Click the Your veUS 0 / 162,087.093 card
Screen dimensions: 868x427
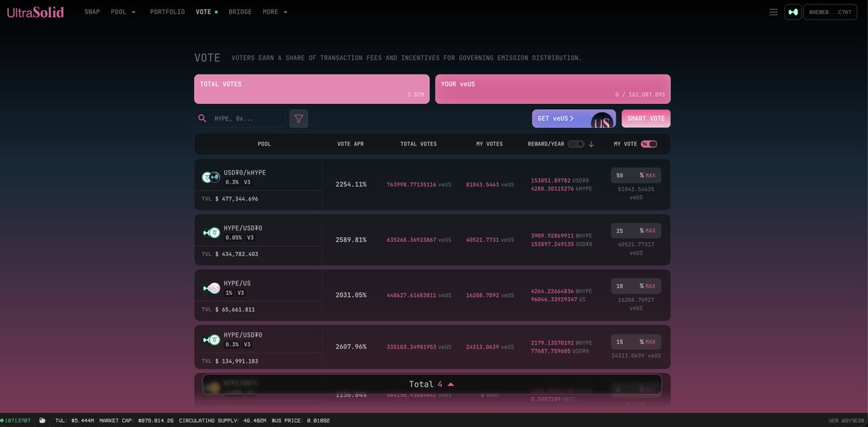pos(553,89)
